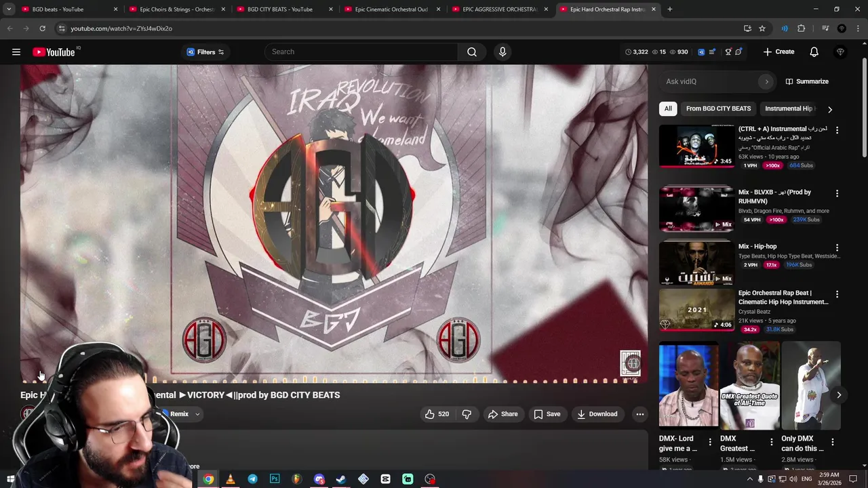The image size is (868, 488).
Task: Open a new browser tab
Action: click(669, 9)
